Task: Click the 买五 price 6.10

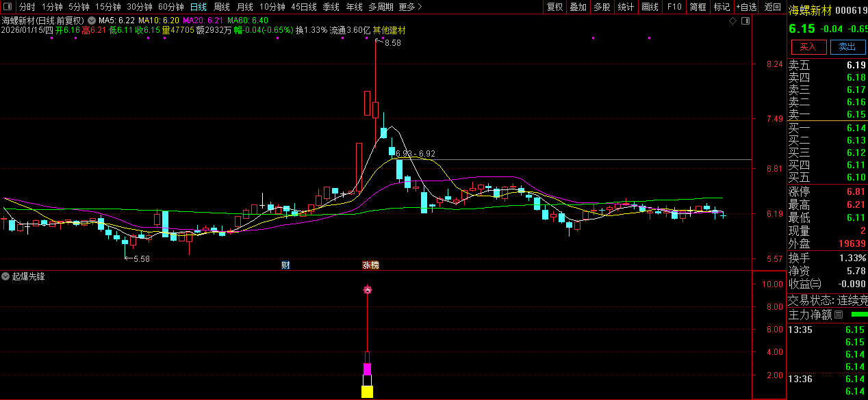Action: coord(856,177)
